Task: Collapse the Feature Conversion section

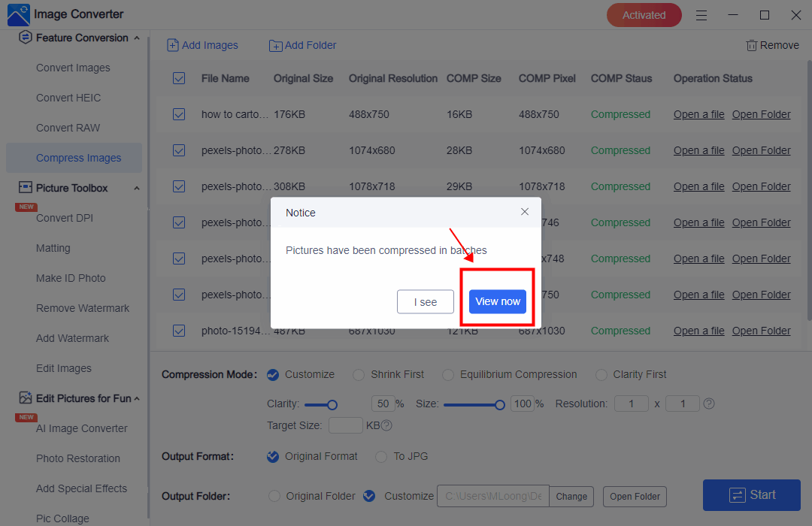Action: (136, 38)
